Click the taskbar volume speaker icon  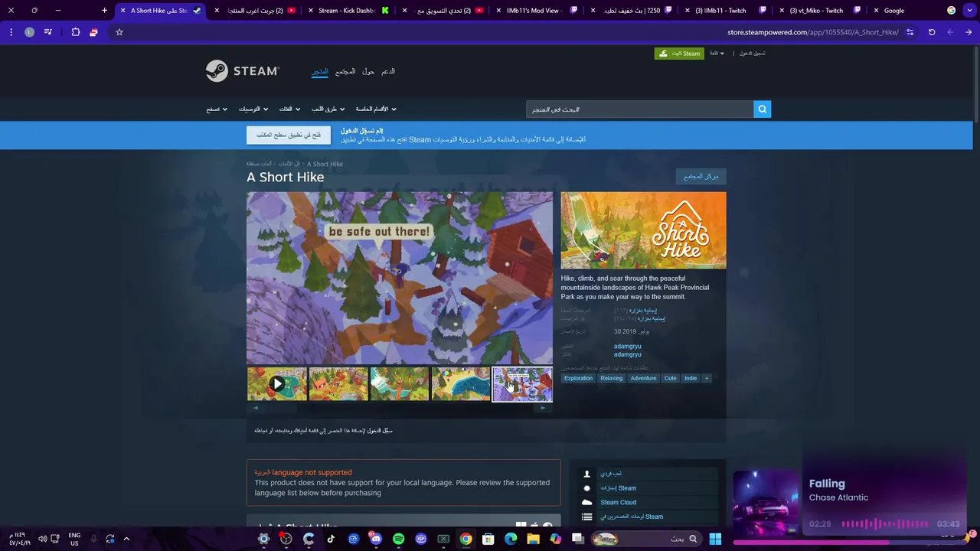point(42,539)
